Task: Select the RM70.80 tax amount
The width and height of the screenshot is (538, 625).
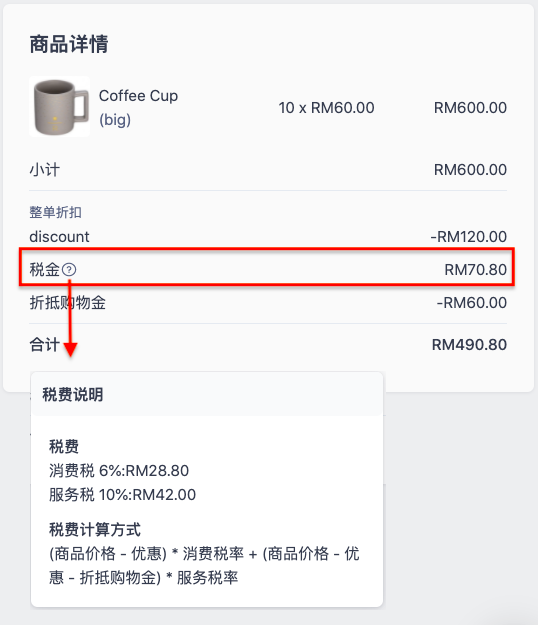Action: coord(475,270)
